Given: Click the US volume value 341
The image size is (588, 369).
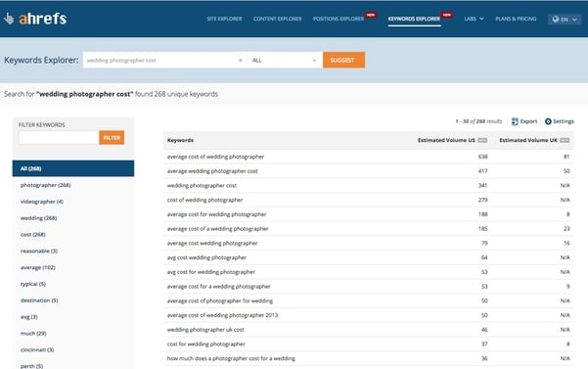Looking at the screenshot, I should pyautogui.click(x=482, y=186).
